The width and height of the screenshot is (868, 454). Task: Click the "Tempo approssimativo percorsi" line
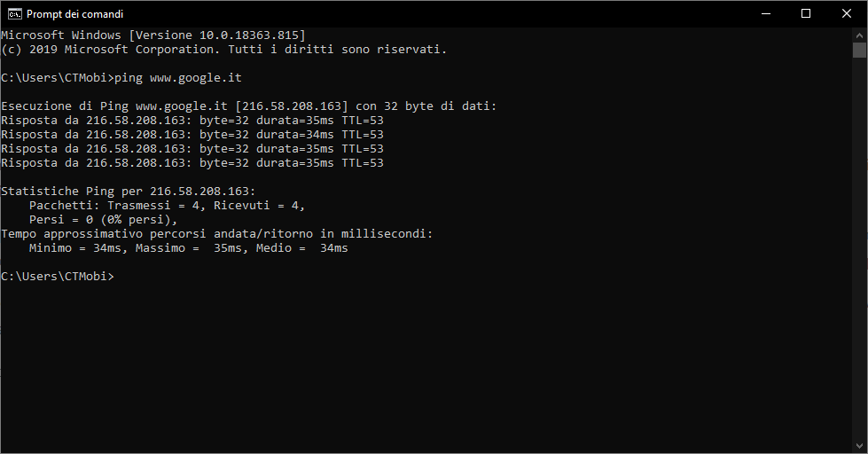point(216,234)
